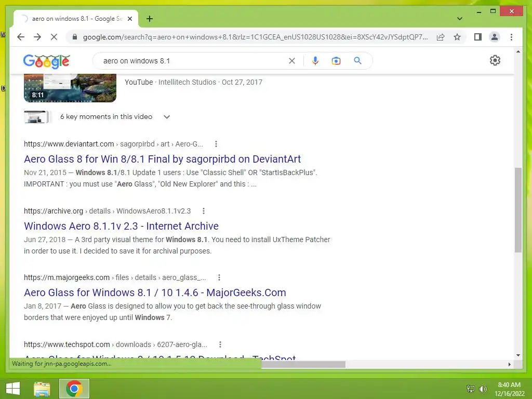The width and height of the screenshot is (532, 399).
Task: Expand 6 key moments in this video
Action: (x=115, y=117)
